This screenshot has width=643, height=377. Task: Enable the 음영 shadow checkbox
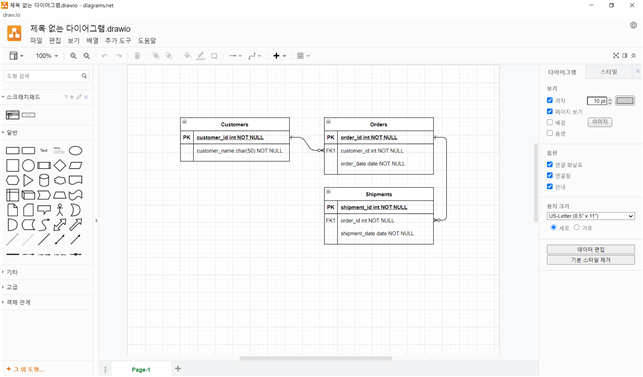(550, 133)
